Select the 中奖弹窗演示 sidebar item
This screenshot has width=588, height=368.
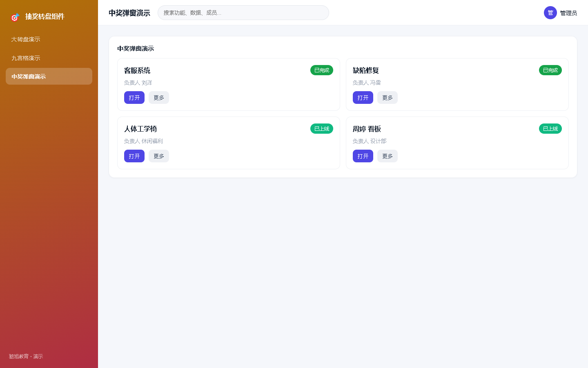point(49,76)
